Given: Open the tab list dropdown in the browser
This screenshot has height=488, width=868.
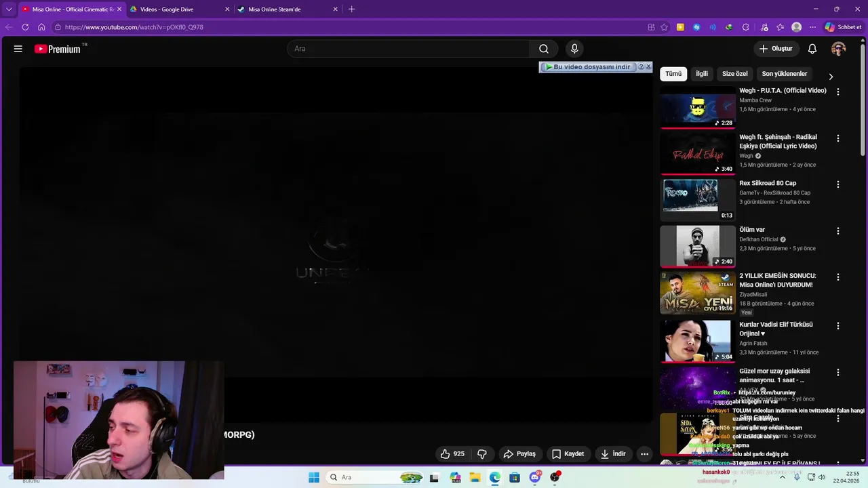Looking at the screenshot, I should tap(9, 9).
